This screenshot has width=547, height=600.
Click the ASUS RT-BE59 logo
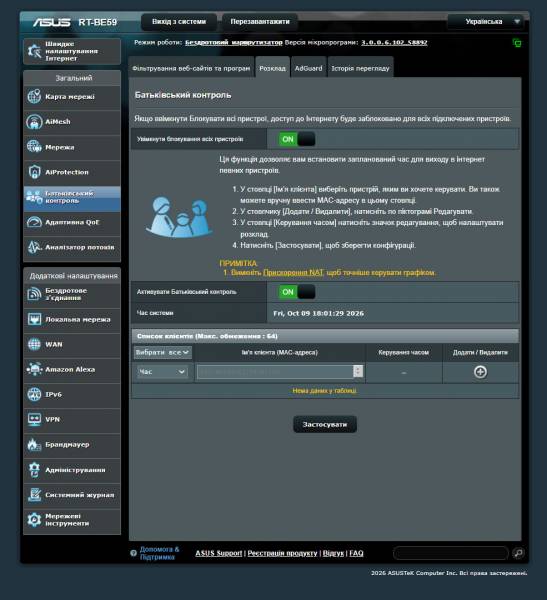[x=75, y=22]
